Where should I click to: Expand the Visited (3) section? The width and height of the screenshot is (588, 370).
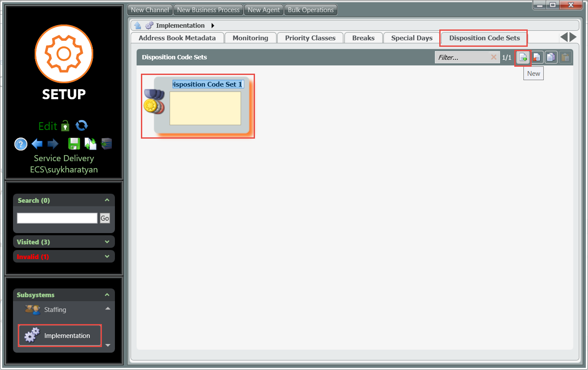(x=107, y=242)
